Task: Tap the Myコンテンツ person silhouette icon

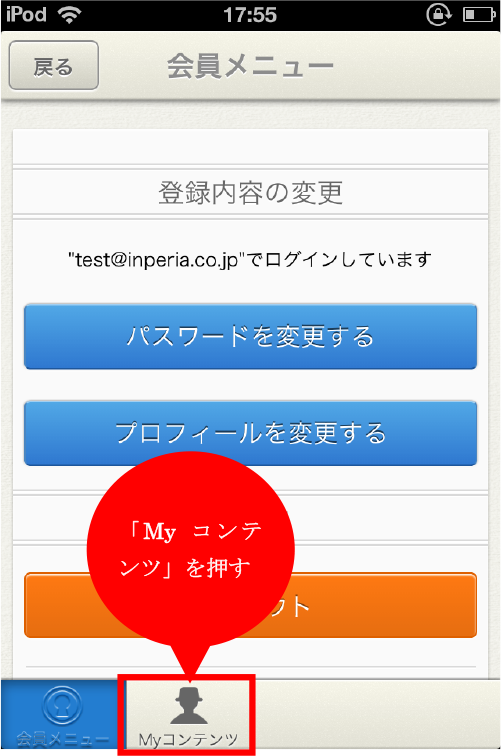Action: click(189, 705)
